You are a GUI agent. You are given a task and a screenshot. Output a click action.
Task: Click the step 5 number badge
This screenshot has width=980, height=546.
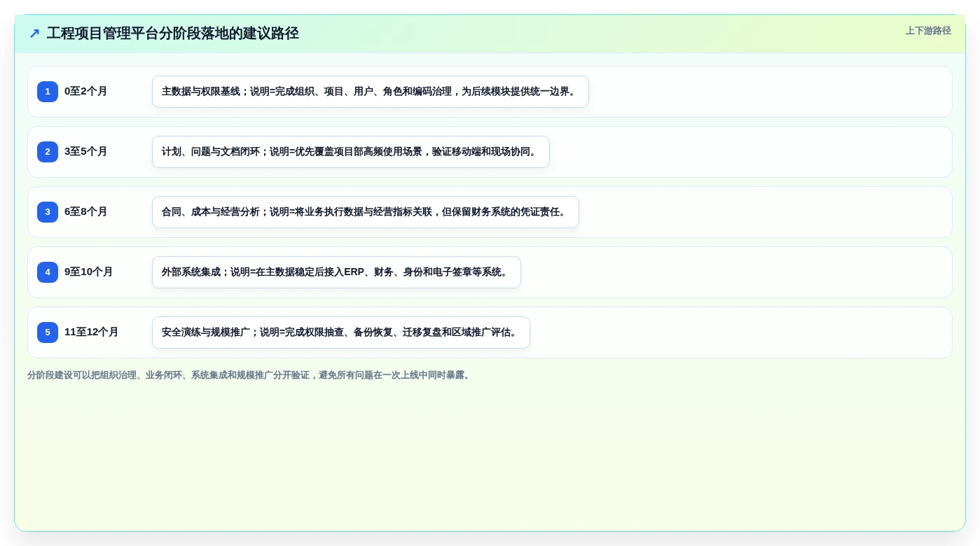(48, 332)
